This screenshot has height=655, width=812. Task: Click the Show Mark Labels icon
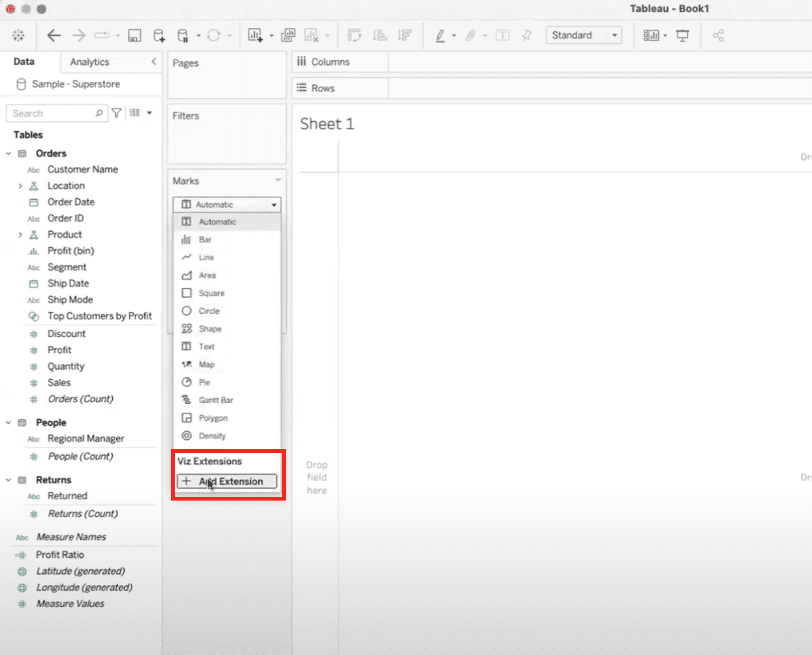point(503,35)
